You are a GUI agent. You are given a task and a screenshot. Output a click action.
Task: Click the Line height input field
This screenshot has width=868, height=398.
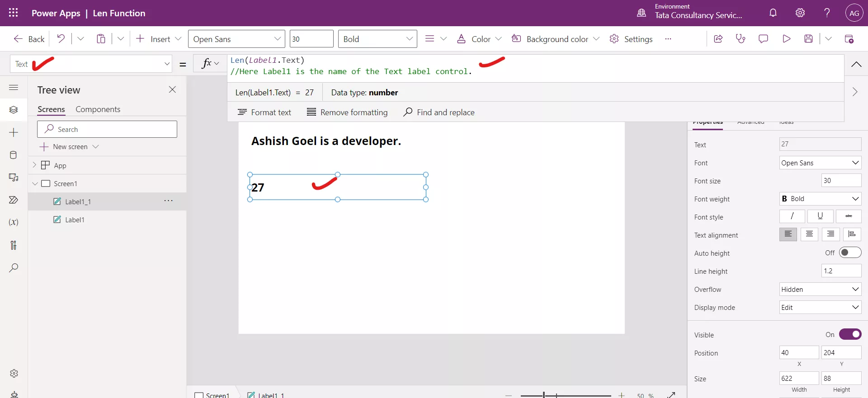click(841, 271)
